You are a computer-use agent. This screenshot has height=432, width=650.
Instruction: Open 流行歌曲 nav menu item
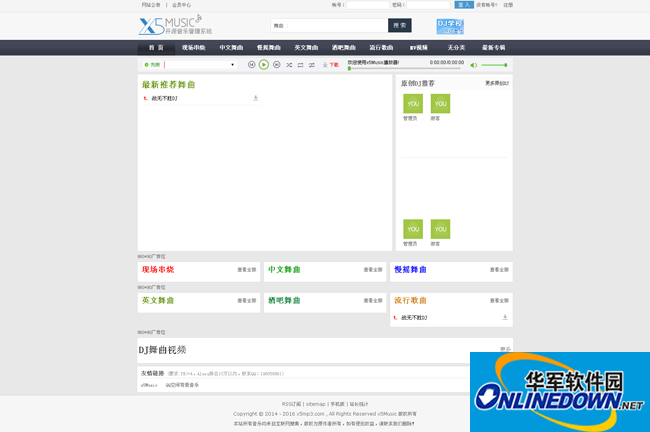[x=381, y=48]
